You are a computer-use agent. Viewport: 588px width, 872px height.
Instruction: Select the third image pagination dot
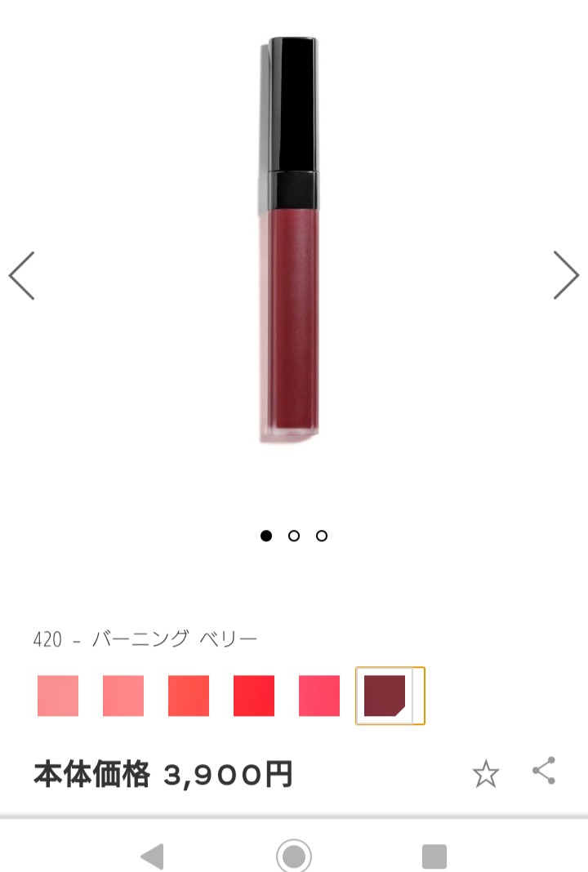[322, 536]
